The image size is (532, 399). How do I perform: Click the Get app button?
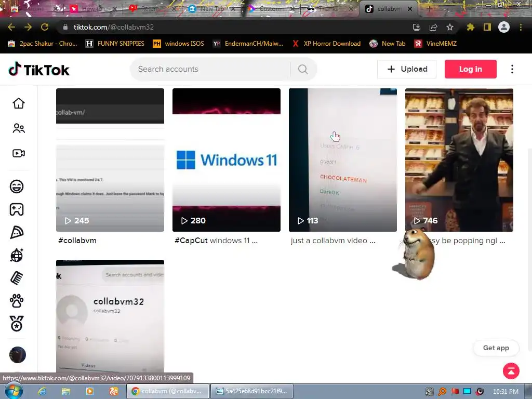tap(496, 348)
